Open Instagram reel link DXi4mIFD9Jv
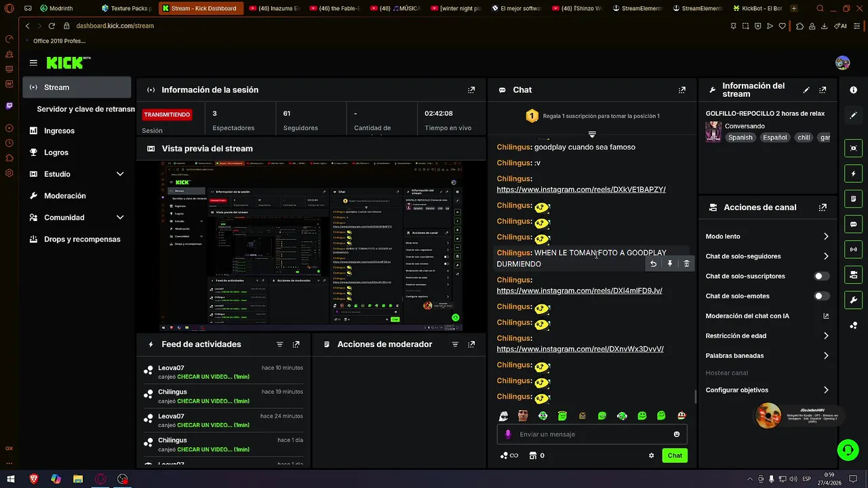Image resolution: width=868 pixels, height=488 pixels. click(579, 291)
